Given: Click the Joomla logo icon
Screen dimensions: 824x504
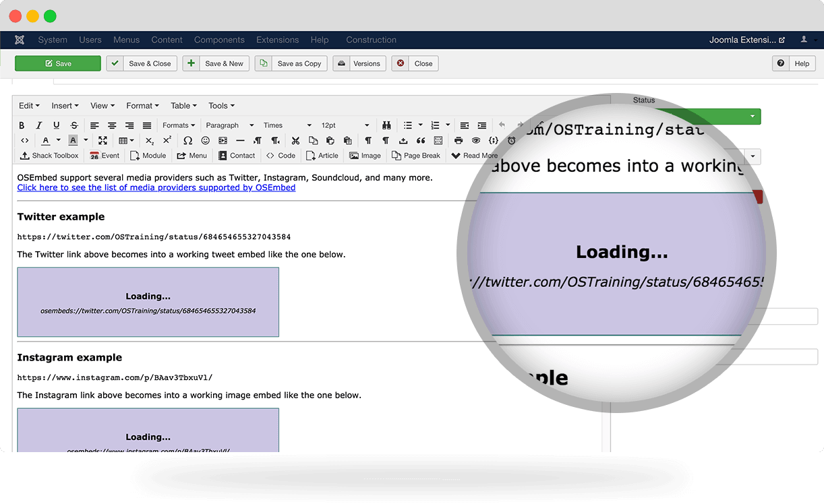Looking at the screenshot, I should point(20,40).
